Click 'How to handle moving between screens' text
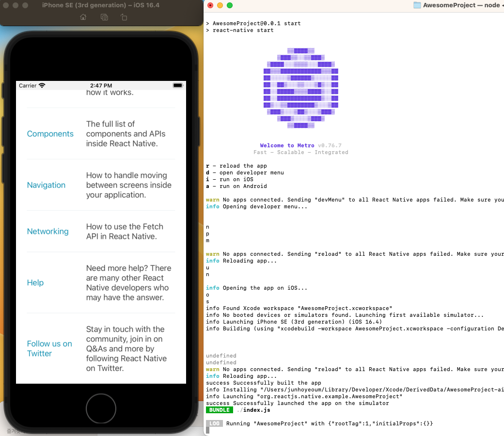The image size is (504, 436). coord(128,185)
